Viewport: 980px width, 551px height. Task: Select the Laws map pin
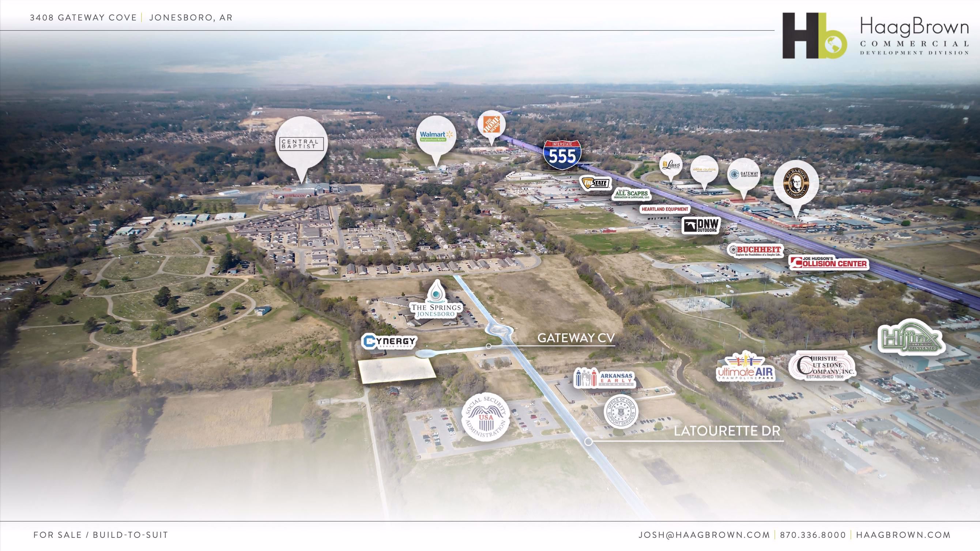(x=671, y=167)
